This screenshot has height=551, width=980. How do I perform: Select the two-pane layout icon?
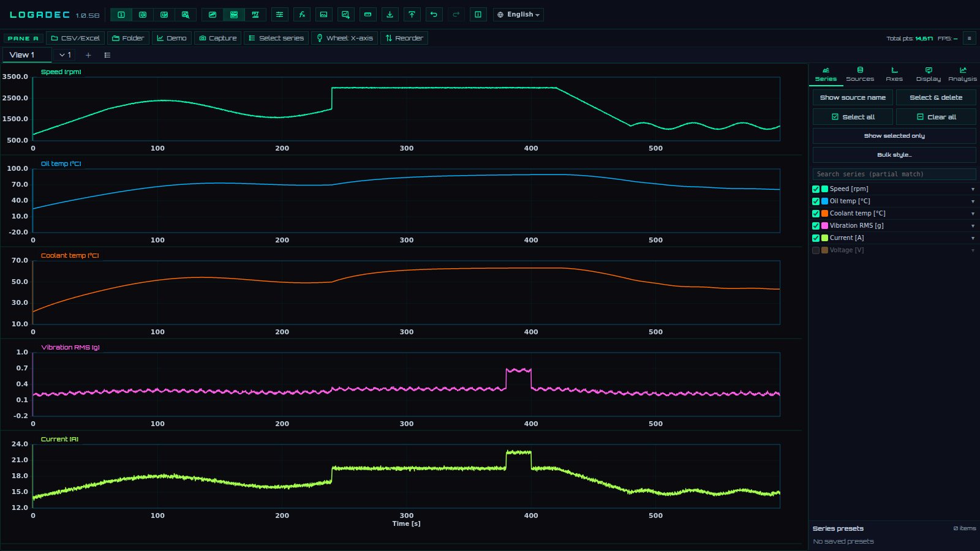(x=143, y=15)
